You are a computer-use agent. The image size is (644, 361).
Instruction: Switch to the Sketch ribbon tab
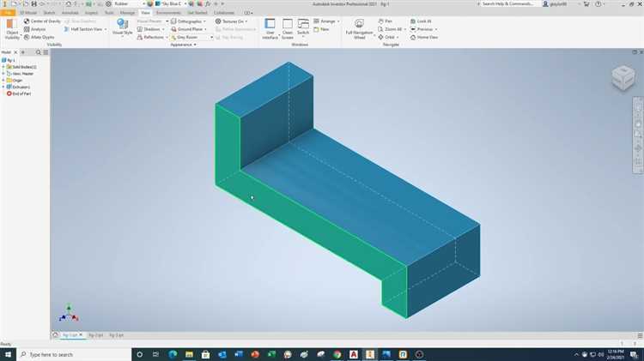50,13
